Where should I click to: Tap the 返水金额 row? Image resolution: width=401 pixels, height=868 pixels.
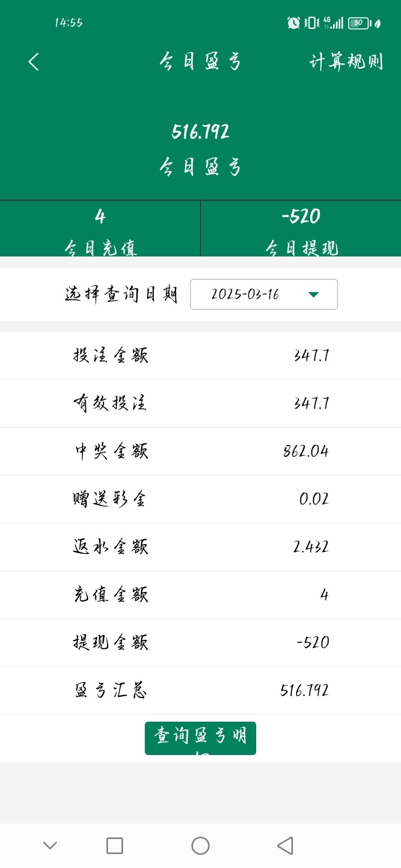pos(200,547)
